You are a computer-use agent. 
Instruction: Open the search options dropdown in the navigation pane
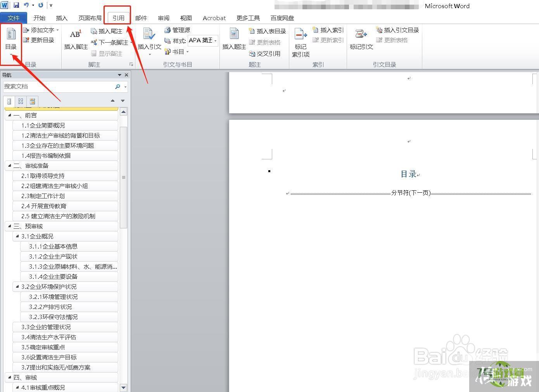(x=125, y=86)
